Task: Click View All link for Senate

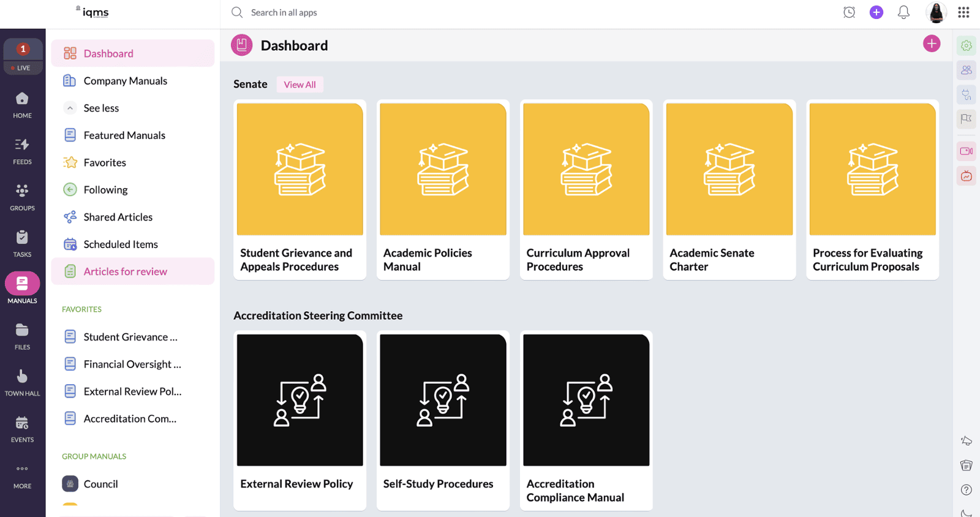Action: pos(300,85)
